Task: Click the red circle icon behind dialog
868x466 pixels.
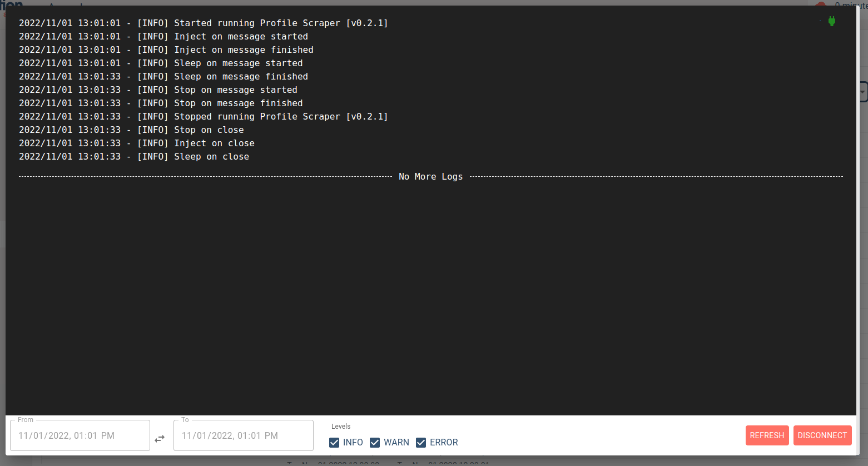Action: (x=821, y=3)
